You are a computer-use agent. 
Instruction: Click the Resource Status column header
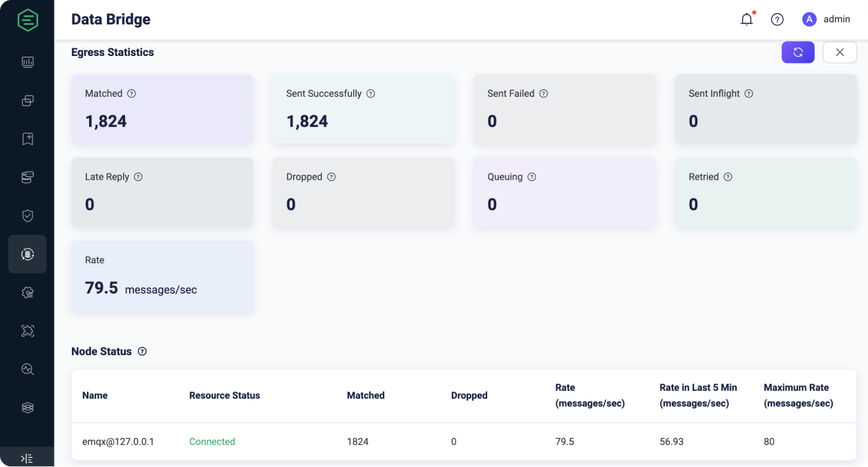tap(225, 396)
